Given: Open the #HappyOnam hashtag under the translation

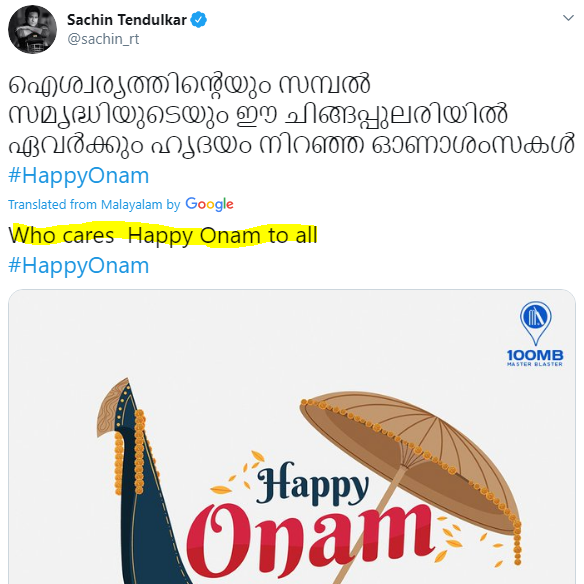Looking at the screenshot, I should [79, 266].
